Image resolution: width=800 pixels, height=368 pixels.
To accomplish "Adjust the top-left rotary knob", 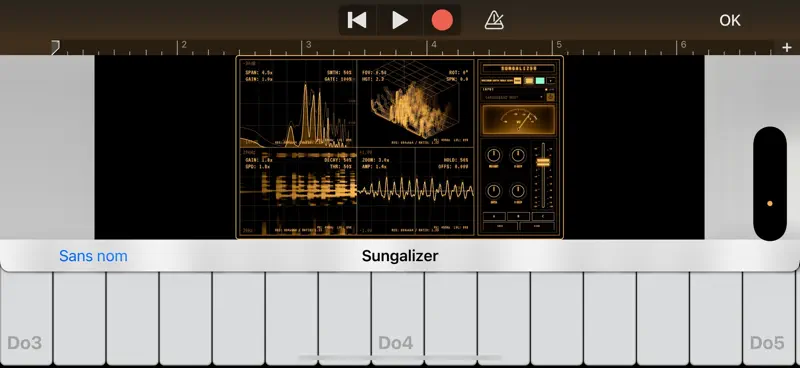I will (493, 155).
